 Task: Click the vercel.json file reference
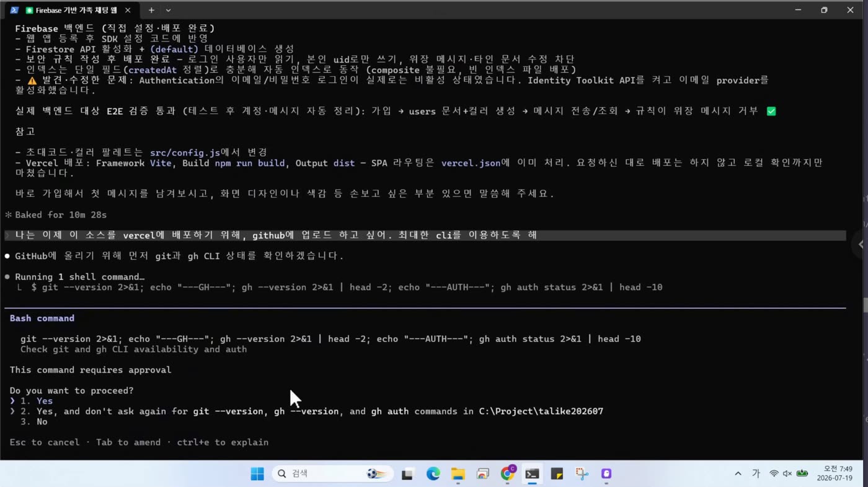471,163
